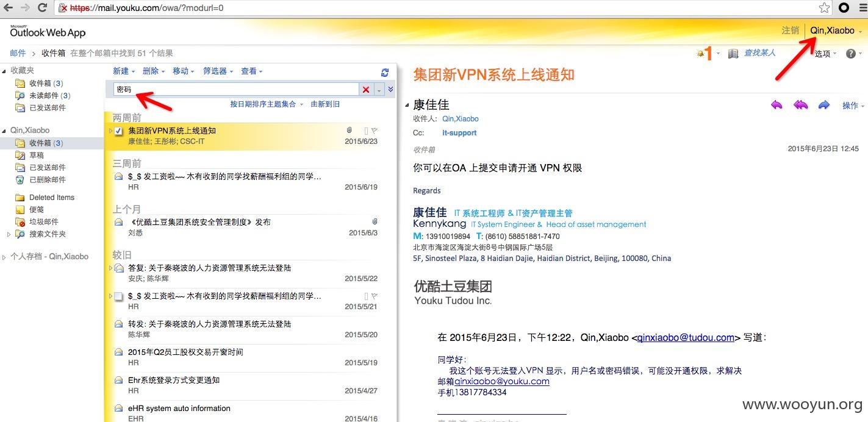Image resolution: width=868 pixels, height=422 pixels.
Task: Click the search box containing 密码
Action: pos(236,90)
